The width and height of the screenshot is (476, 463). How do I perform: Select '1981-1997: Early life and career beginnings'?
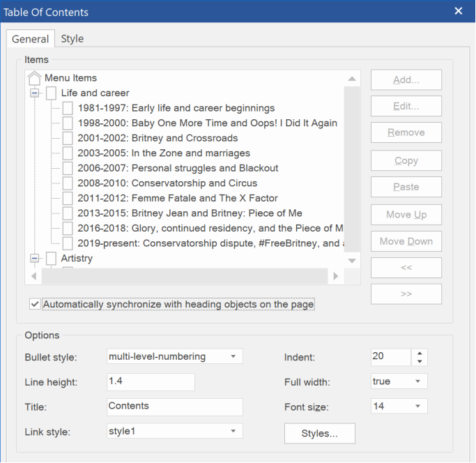(x=176, y=108)
